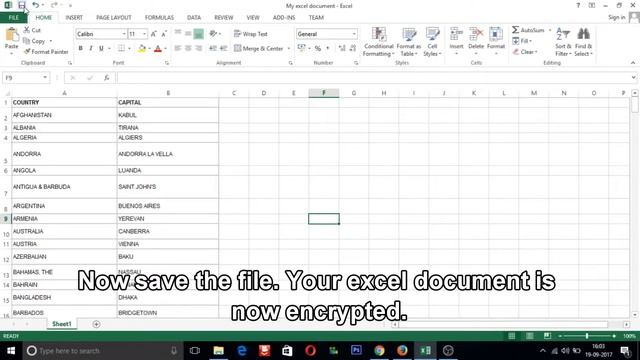Click the New Sheet plus button
The image size is (640, 360).
point(96,324)
